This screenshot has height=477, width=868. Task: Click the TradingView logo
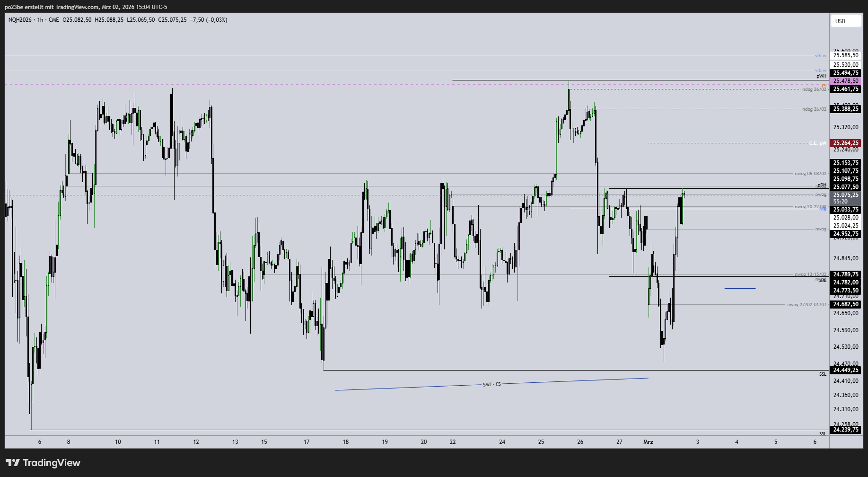[x=43, y=463]
